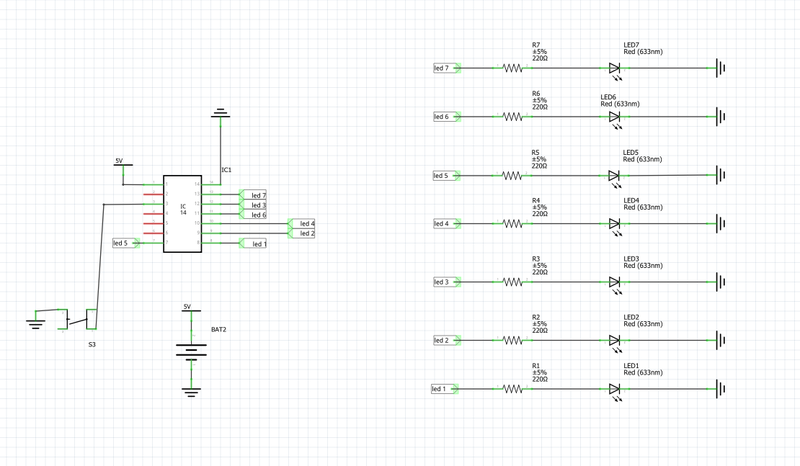Select the R7 resistor symbol
800x466 pixels.
[x=513, y=68]
